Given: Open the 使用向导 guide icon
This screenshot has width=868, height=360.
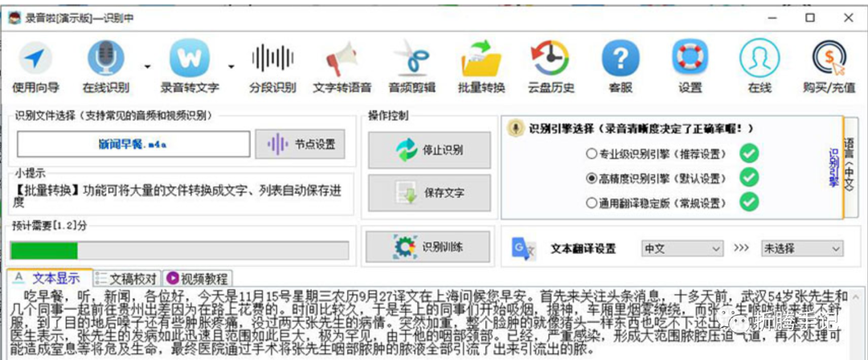Looking at the screenshot, I should [35, 59].
